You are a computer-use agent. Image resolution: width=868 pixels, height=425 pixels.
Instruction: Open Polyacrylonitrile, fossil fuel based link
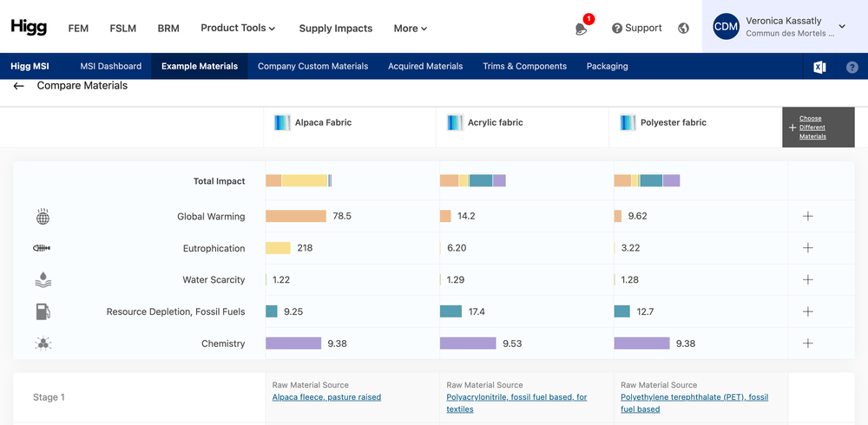coord(516,403)
